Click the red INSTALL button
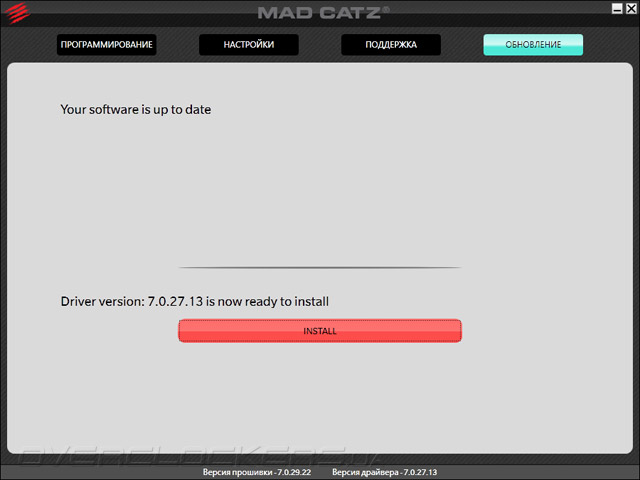 (x=320, y=331)
